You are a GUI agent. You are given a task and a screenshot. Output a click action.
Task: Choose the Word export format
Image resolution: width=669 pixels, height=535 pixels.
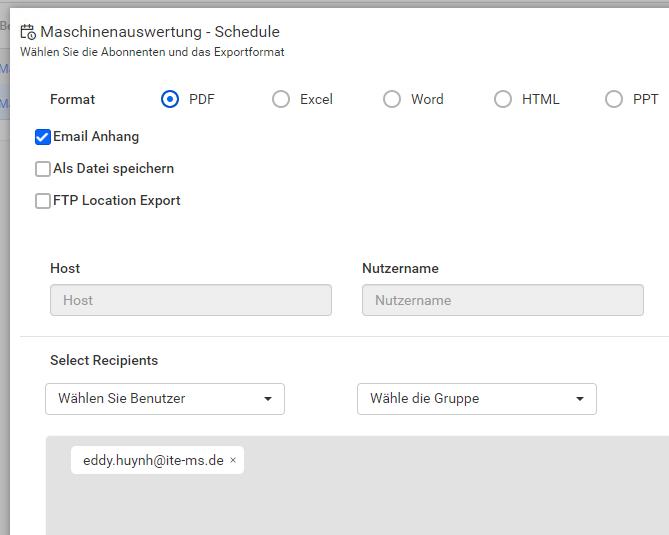tap(392, 99)
